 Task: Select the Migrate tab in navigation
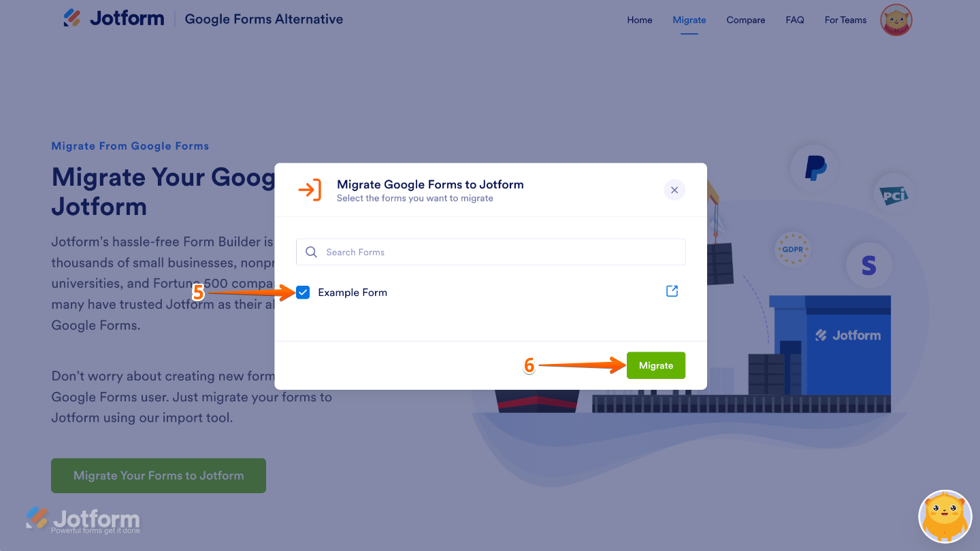(689, 20)
